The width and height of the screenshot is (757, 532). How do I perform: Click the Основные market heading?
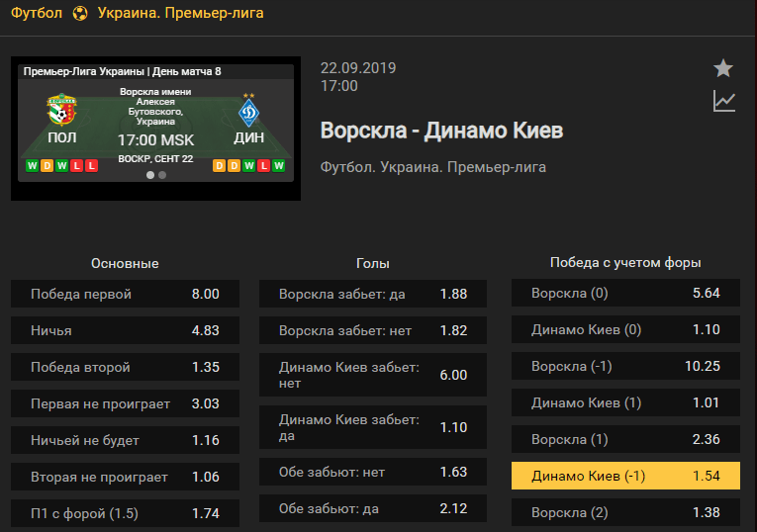click(x=125, y=263)
